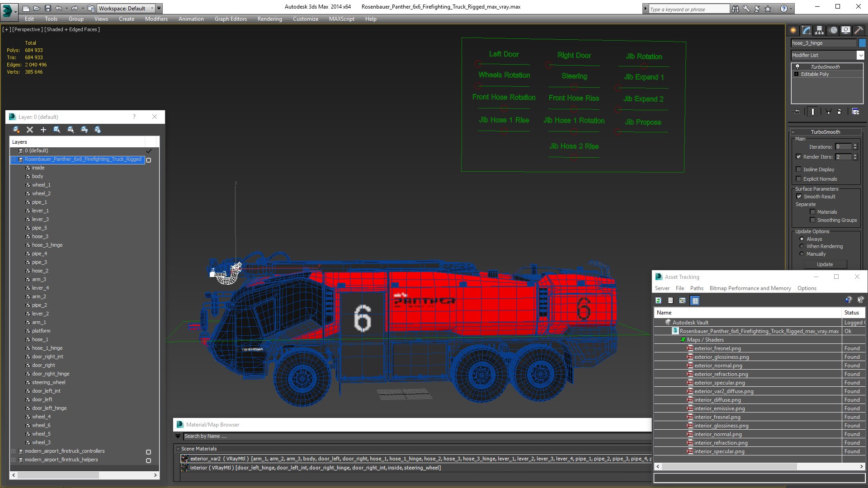Collapse Rosenbauer_Panther layer tree
The image size is (868, 488).
14,160
